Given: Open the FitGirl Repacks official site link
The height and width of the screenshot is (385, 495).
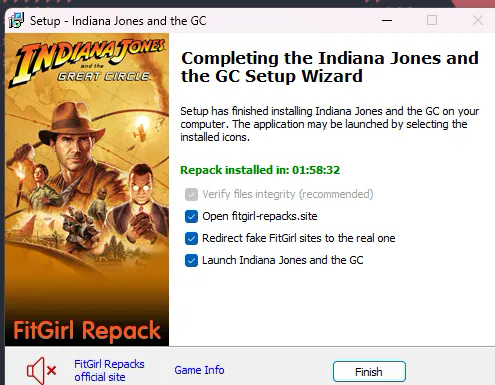Looking at the screenshot, I should (109, 370).
